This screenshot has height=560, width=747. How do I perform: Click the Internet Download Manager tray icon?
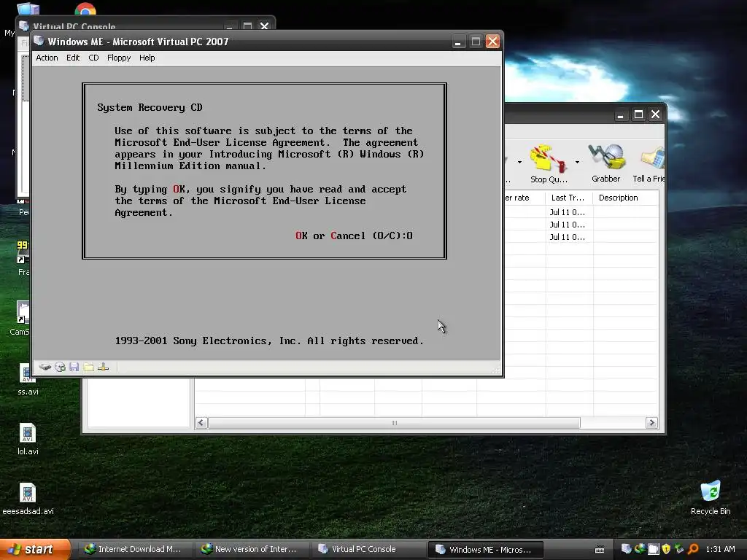click(x=640, y=549)
